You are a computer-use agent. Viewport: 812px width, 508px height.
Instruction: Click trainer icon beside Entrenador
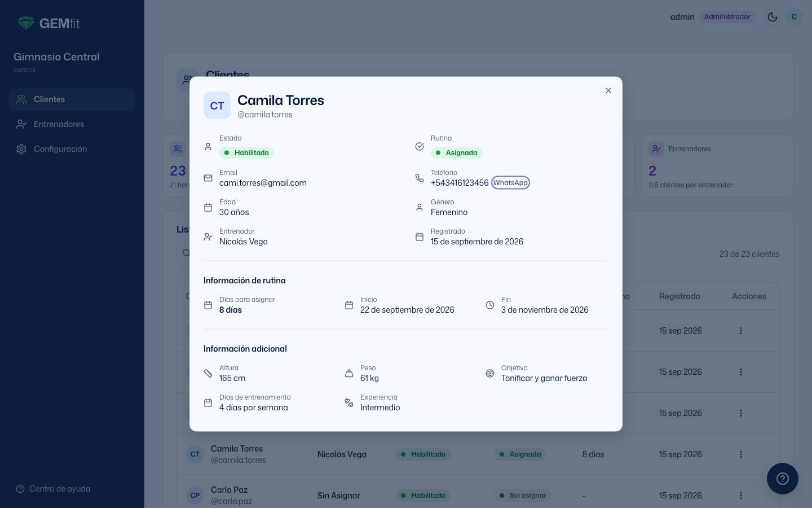pos(208,237)
